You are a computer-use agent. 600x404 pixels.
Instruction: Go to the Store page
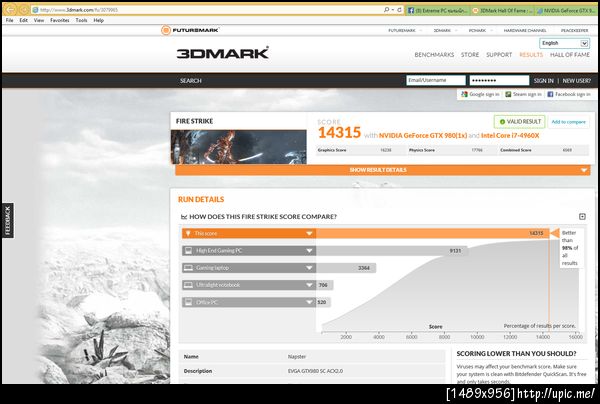(x=470, y=55)
